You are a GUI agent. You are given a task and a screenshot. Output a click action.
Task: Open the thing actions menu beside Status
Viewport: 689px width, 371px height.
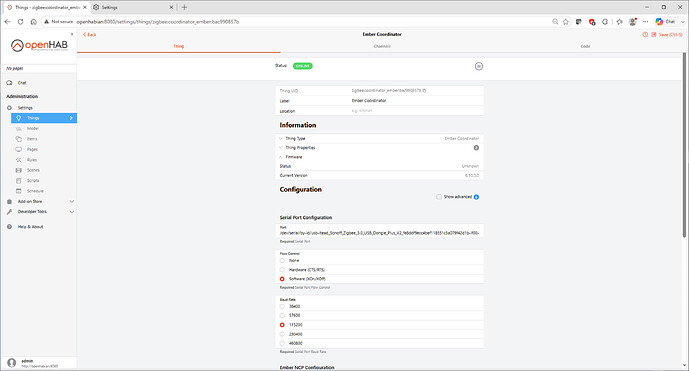(479, 66)
